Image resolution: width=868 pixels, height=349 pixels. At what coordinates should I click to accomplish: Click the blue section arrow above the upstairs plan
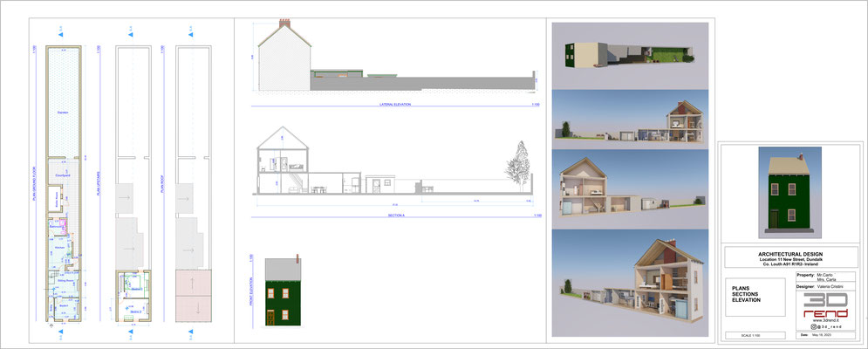[x=130, y=35]
